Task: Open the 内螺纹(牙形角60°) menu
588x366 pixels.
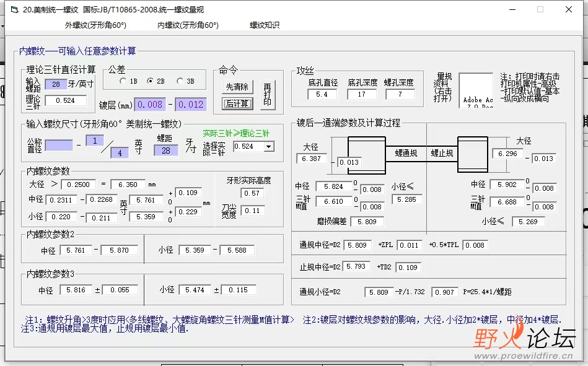Action: point(188,25)
